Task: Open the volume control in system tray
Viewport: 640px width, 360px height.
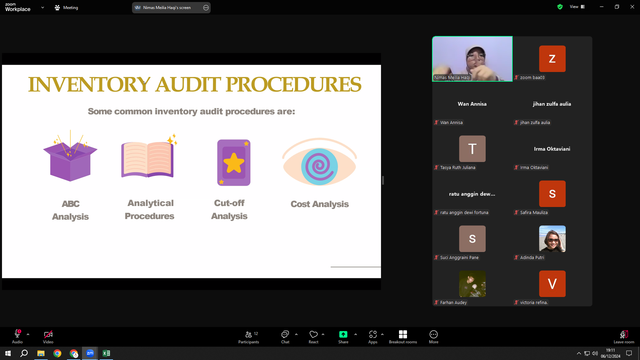Action: [x=595, y=353]
